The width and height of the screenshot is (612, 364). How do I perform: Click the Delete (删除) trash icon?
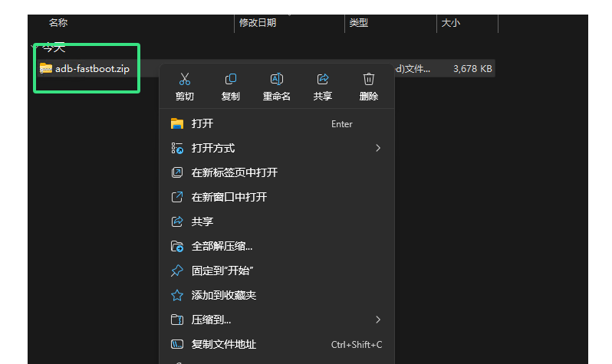pos(369,79)
